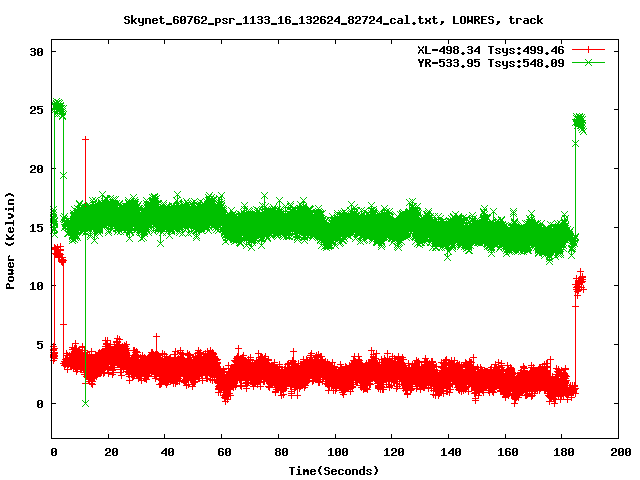Click the x-axis tick label 100

338,452
